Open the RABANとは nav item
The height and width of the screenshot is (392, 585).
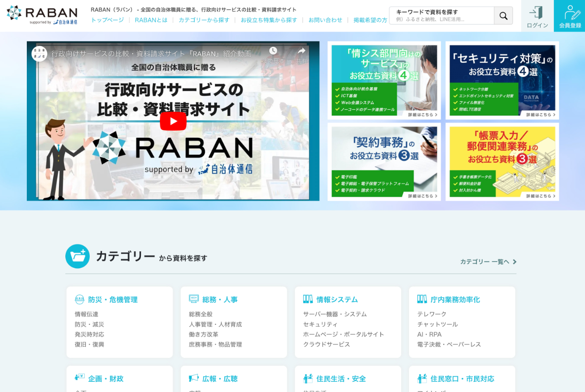(151, 20)
